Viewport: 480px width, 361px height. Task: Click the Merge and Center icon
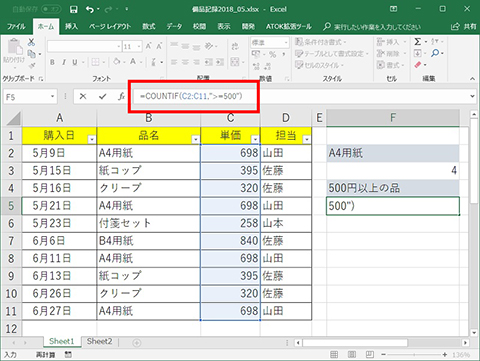[235, 62]
